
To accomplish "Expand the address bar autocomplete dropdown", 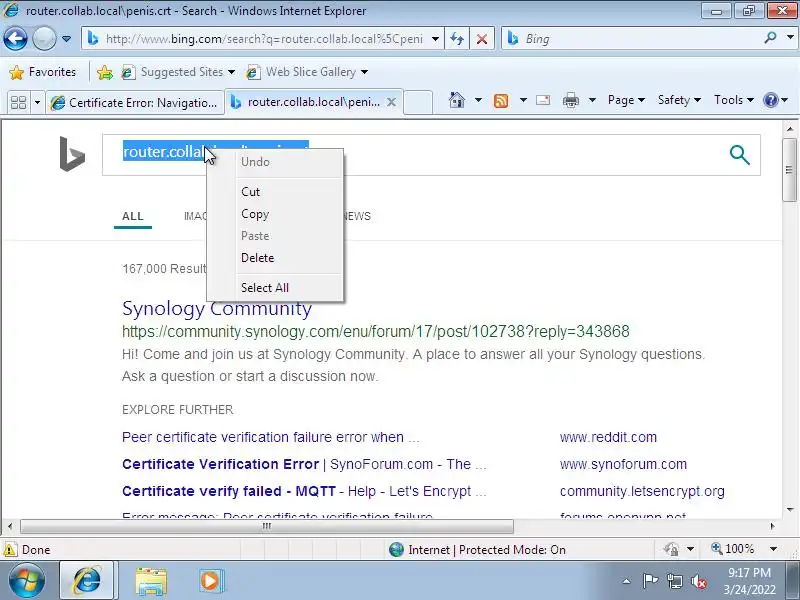I will pos(435,39).
